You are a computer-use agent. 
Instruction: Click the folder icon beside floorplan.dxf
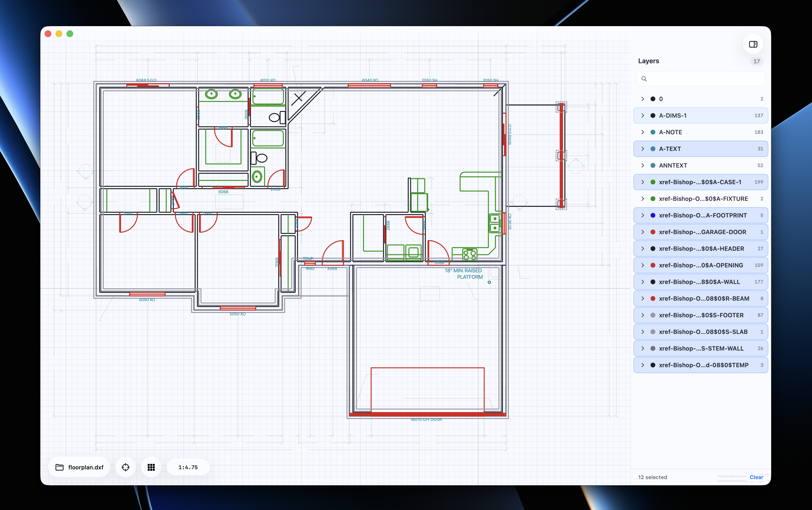60,467
